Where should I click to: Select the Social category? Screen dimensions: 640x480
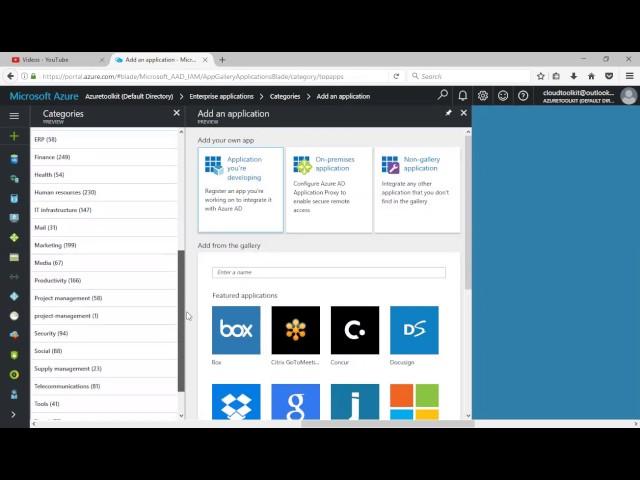click(104, 351)
